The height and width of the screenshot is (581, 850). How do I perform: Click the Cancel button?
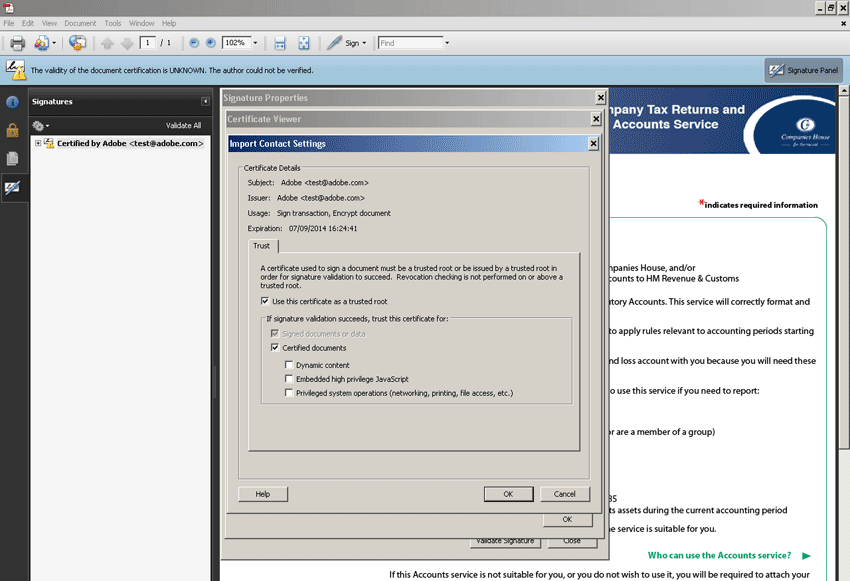point(564,494)
